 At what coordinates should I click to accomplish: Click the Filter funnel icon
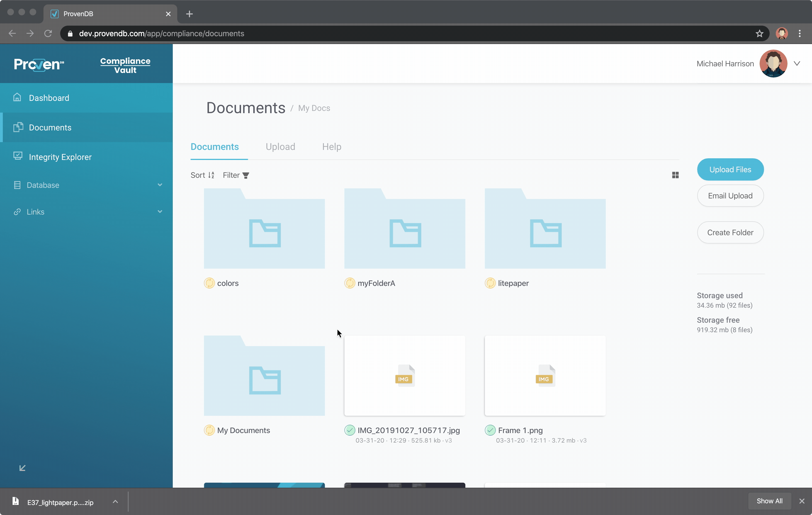point(246,175)
